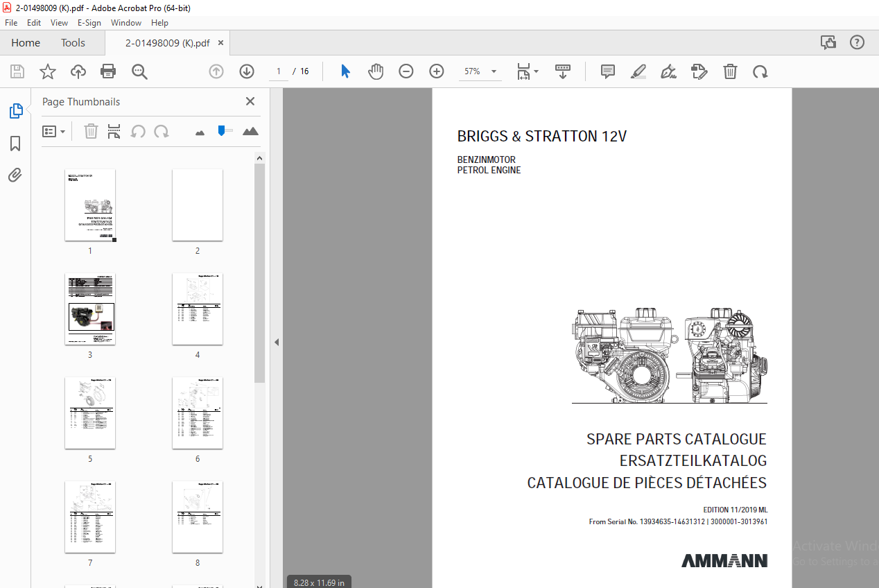The height and width of the screenshot is (588, 879).
Task: Select page 3 thumbnail
Action: coord(90,309)
